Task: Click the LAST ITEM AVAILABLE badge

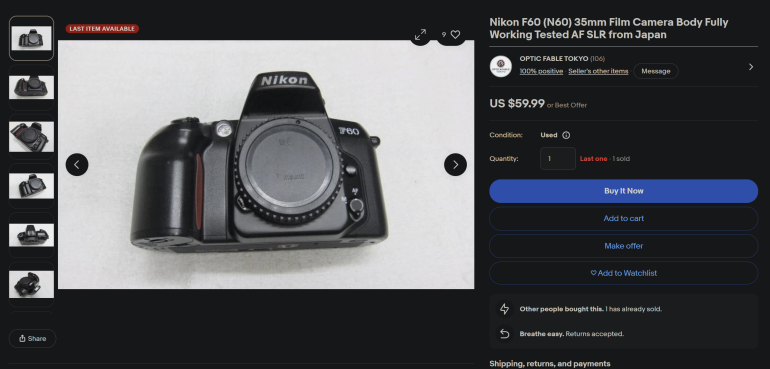Action: click(102, 29)
